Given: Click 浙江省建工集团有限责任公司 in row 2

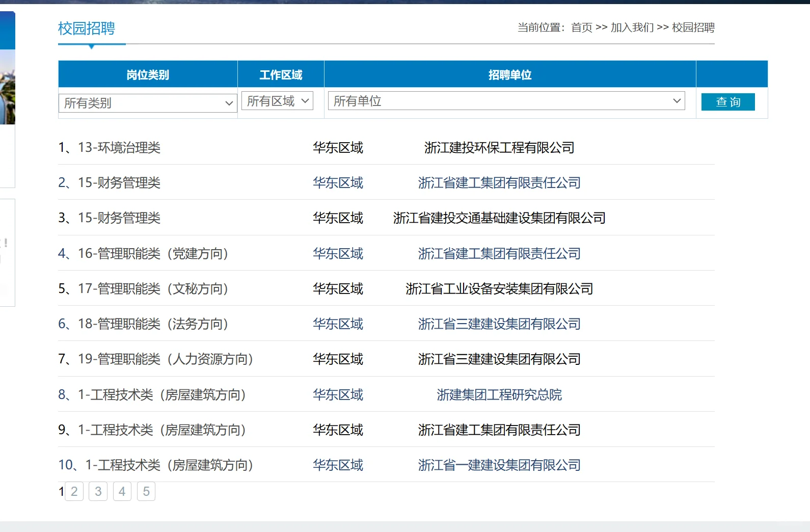Looking at the screenshot, I should (x=499, y=183).
